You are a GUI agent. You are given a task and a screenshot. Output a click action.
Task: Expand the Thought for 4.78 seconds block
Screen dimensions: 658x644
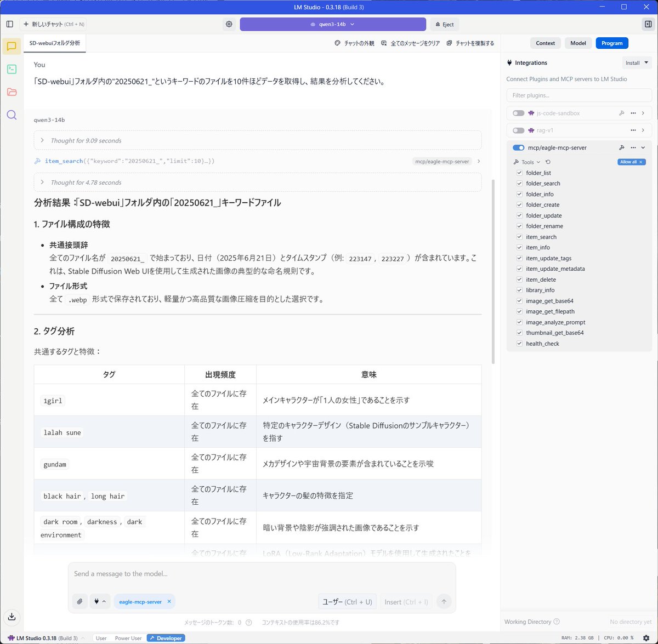[258, 183]
